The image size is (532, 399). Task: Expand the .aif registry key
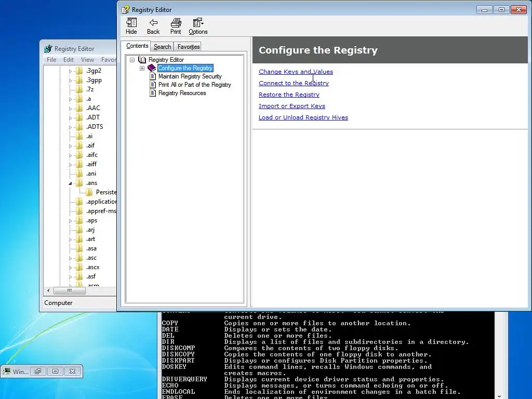coord(70,146)
